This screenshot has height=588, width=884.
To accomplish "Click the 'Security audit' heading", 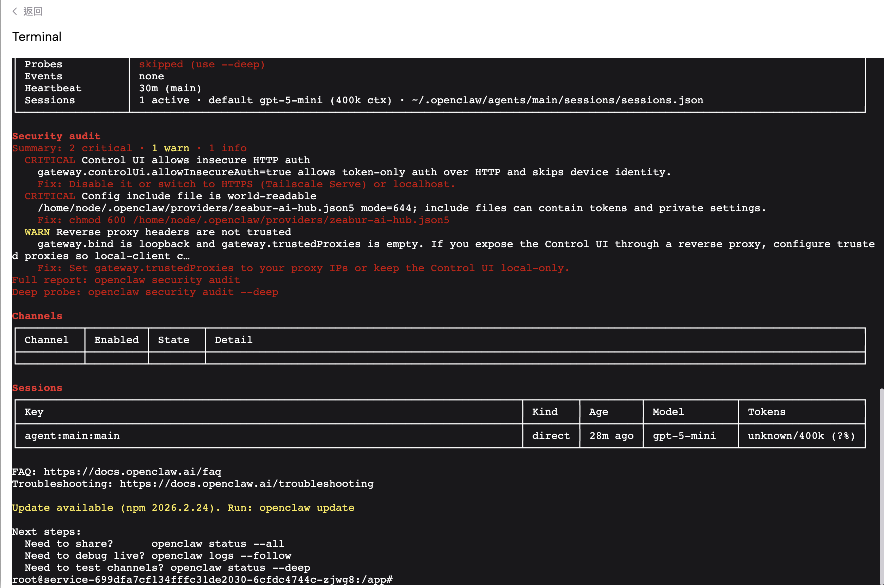I will click(56, 136).
